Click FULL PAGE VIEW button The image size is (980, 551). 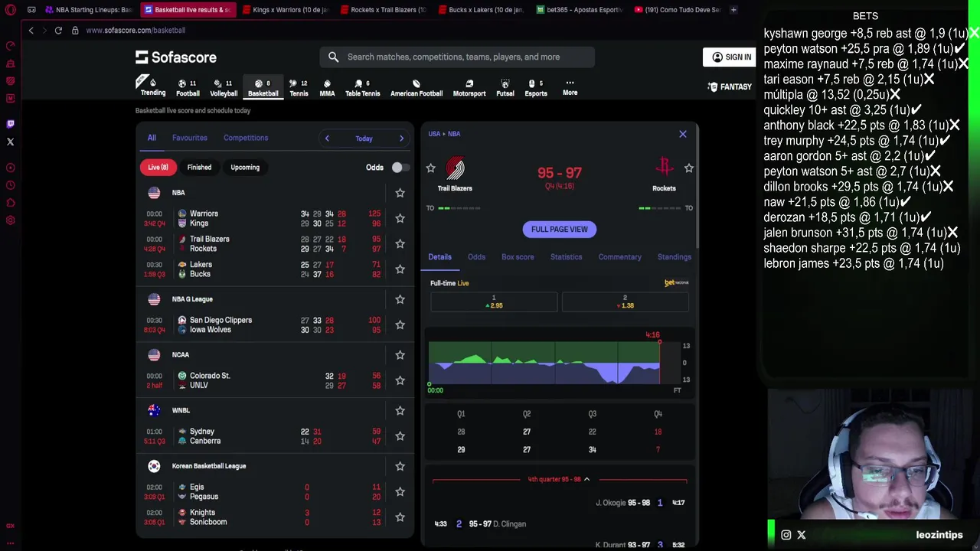(560, 229)
